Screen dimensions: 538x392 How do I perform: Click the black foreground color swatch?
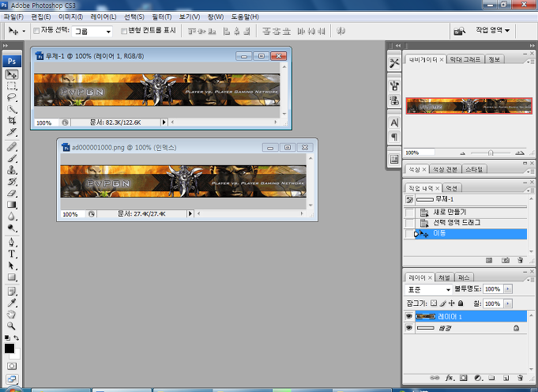[x=9, y=349]
